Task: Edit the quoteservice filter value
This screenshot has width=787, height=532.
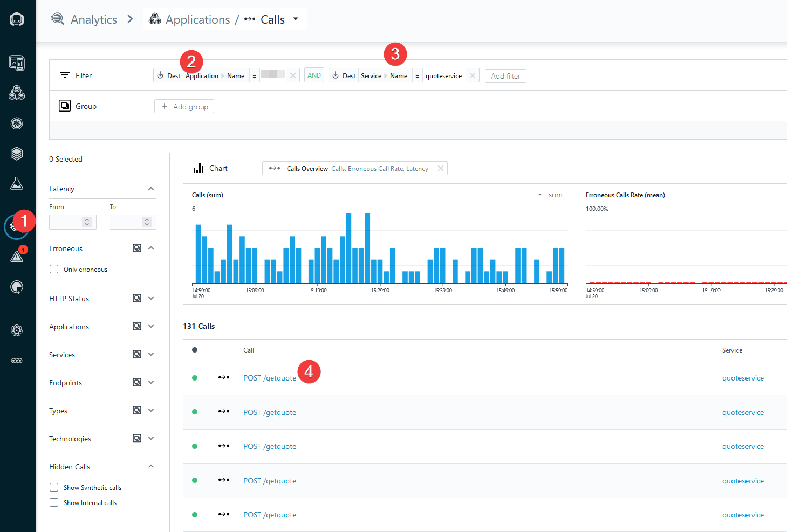Action: pos(443,76)
